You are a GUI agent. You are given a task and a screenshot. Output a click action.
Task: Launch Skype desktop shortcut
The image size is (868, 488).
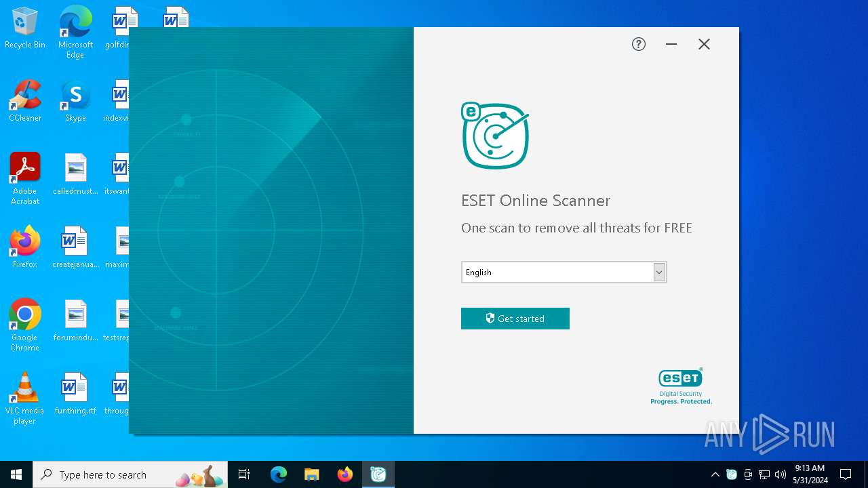point(75,101)
